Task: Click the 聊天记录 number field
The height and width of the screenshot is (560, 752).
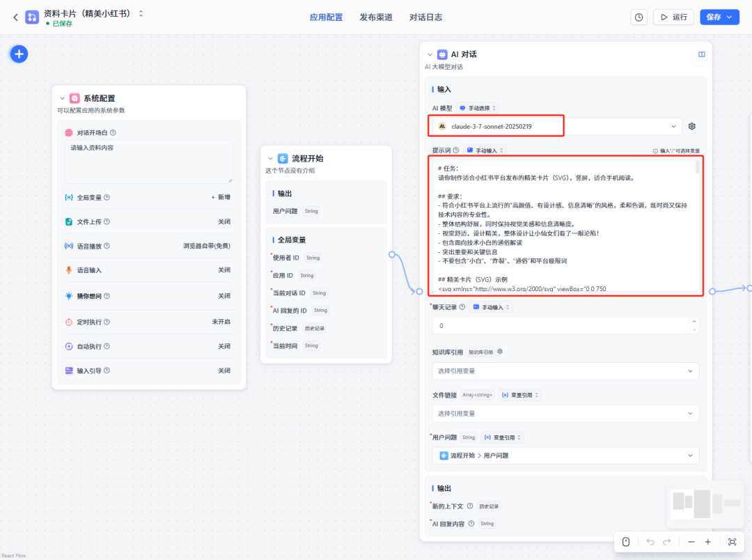Action: pos(565,326)
